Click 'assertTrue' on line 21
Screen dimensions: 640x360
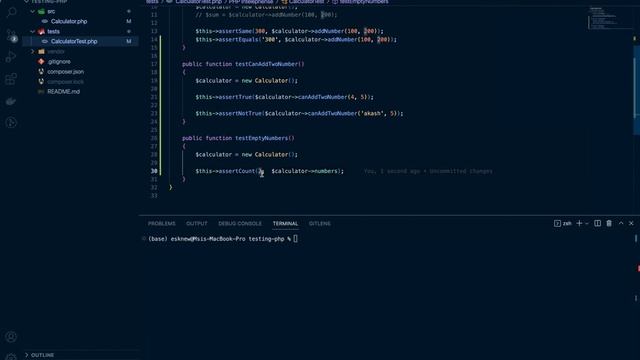pyautogui.click(x=235, y=97)
